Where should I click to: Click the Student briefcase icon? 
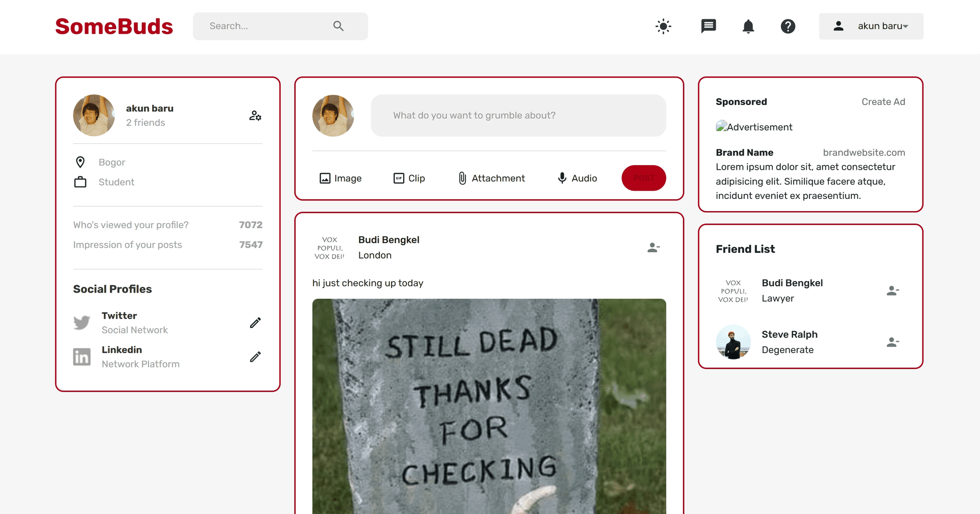80,182
